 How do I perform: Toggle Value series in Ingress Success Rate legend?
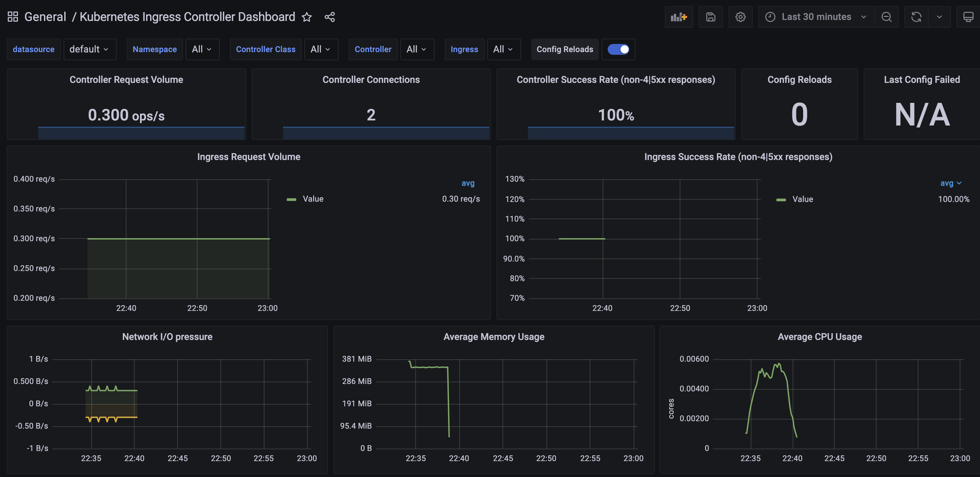802,200
